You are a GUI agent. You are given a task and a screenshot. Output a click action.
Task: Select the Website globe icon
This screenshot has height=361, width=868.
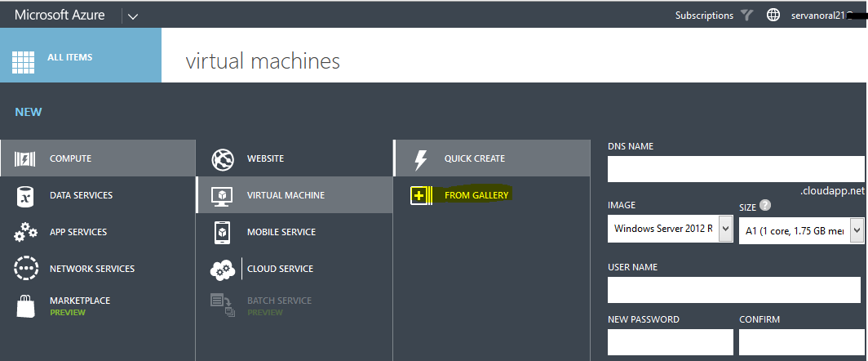tap(222, 158)
